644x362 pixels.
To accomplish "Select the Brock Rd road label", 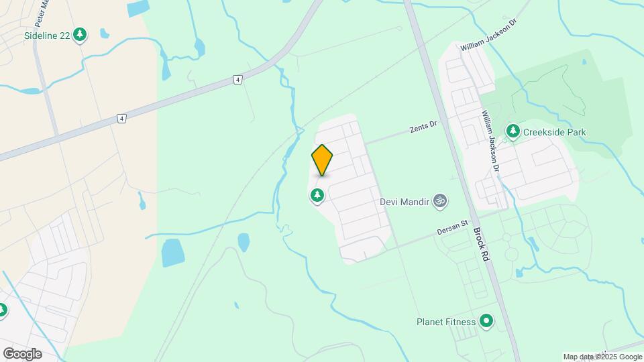I will click(x=482, y=244).
